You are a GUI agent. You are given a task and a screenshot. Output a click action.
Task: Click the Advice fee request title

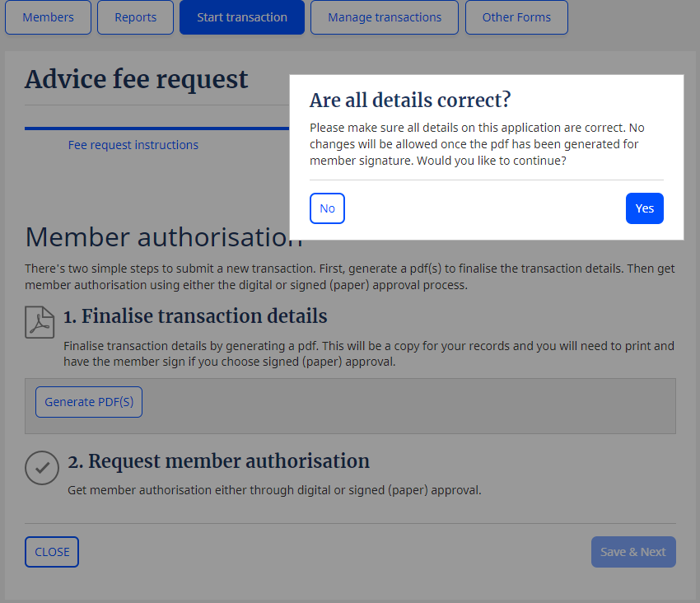[137, 79]
